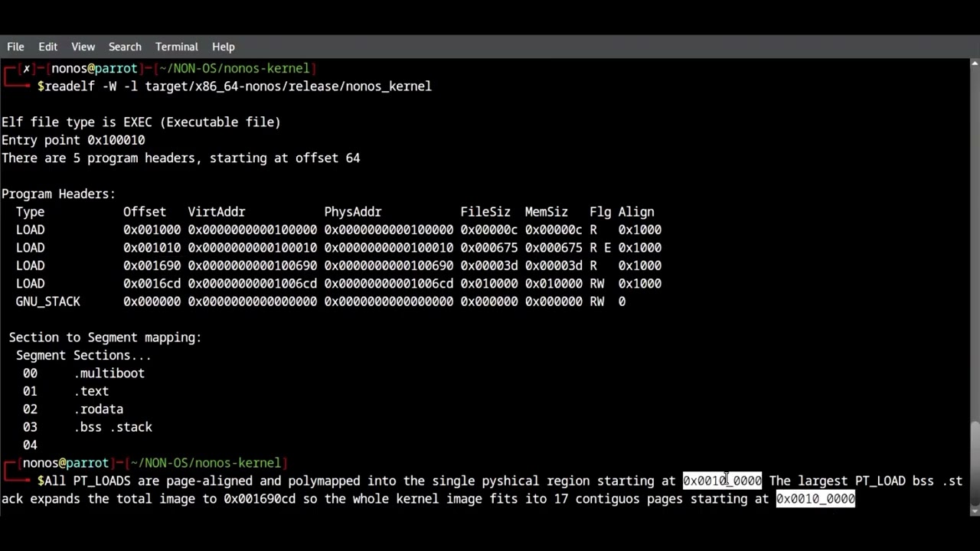Click the highlighted 0x0010_0000 at line end
Viewport: 980px width, 551px height.
tap(815, 499)
